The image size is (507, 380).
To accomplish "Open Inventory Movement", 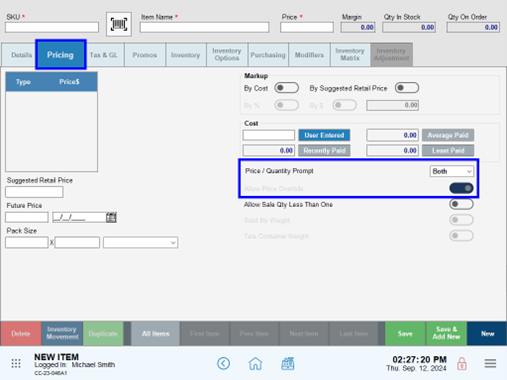I will [x=62, y=333].
